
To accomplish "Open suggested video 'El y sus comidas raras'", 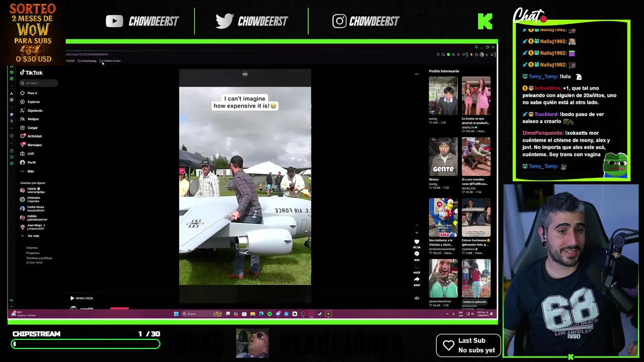I will point(476,156).
